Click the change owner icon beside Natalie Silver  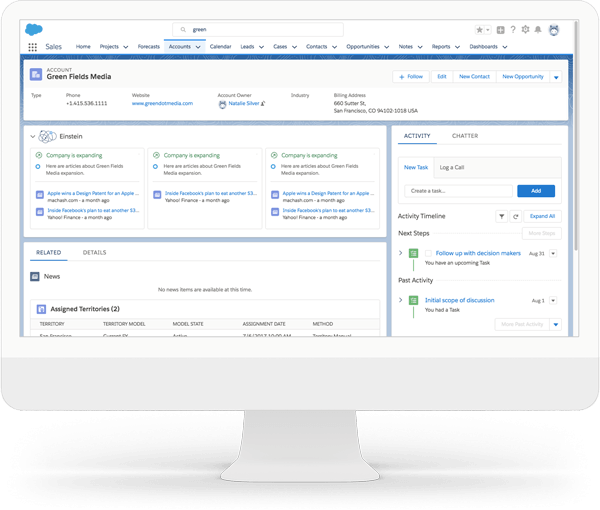click(263, 103)
